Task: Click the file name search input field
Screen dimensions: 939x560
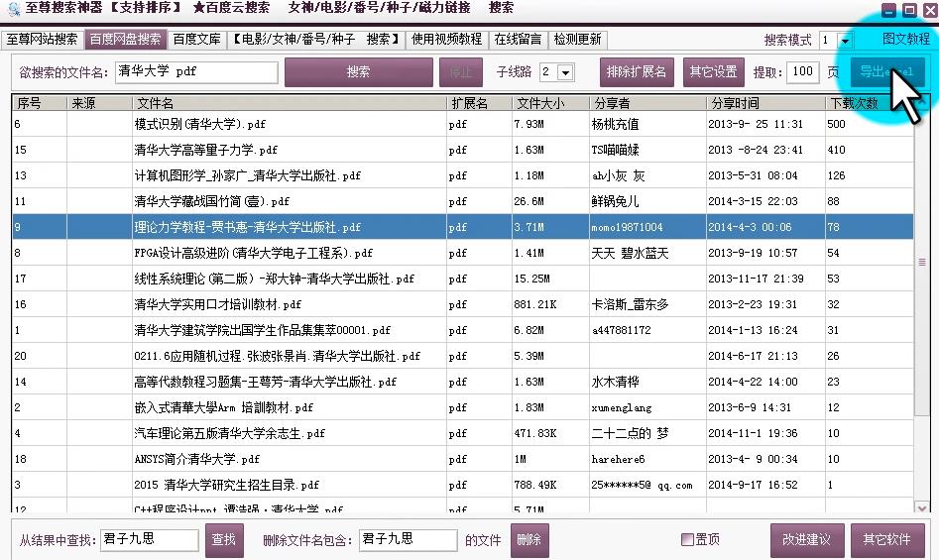Action: point(196,71)
